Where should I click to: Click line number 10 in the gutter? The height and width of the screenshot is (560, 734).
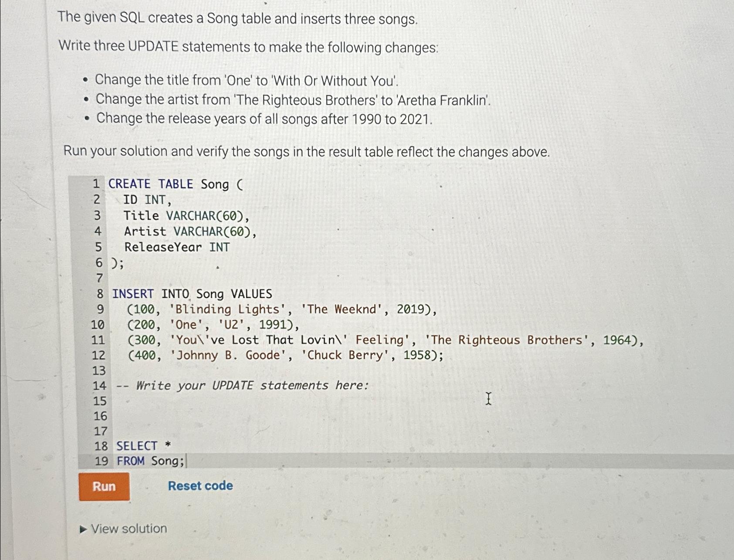point(98,325)
